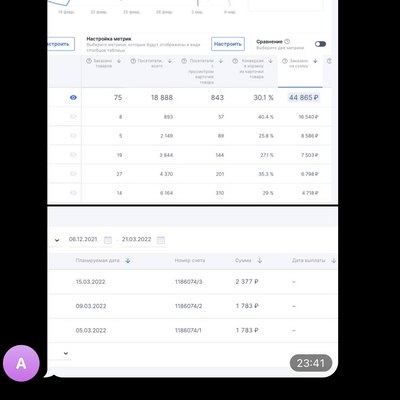Click help icon next to Сравнение
This screenshot has width=400, height=400.
(x=287, y=42)
